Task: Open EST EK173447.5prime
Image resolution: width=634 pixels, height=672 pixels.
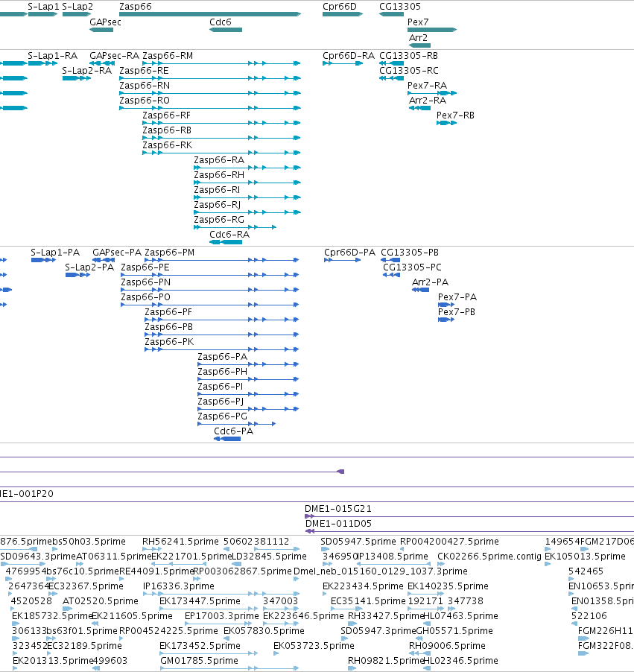Action: coord(200,601)
